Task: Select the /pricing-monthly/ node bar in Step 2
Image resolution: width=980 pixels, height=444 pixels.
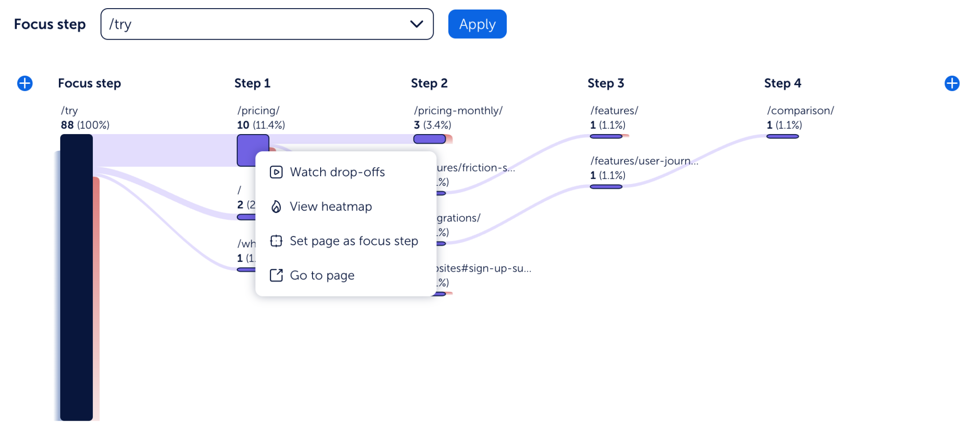Action: point(429,139)
